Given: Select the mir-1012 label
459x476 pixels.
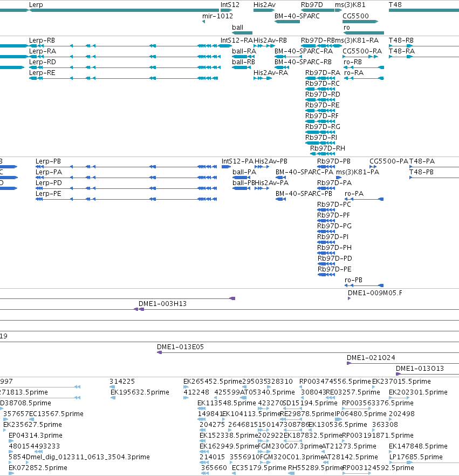Looking at the screenshot, I should pyautogui.click(x=217, y=16).
